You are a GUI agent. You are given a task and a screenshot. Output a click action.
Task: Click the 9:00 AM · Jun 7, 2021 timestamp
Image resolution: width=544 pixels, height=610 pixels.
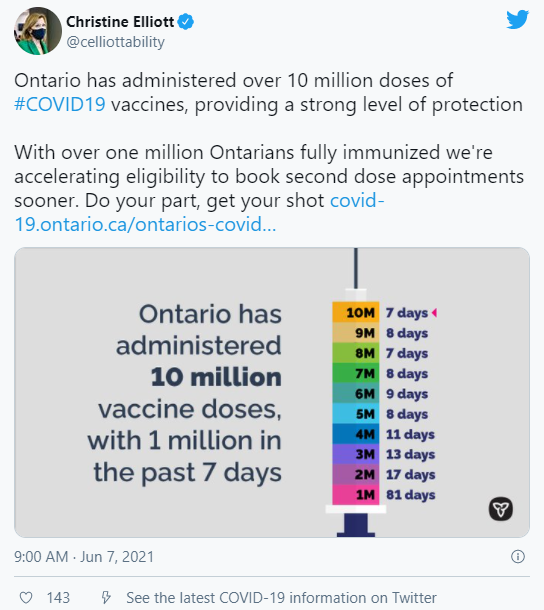click(84, 557)
